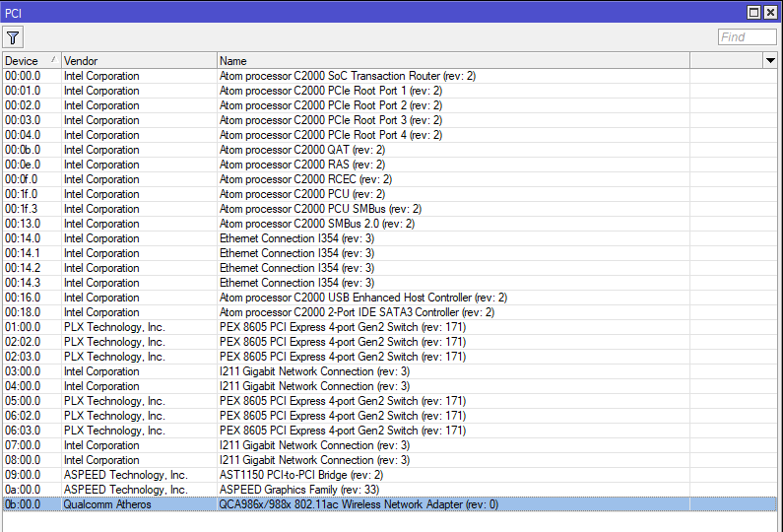This screenshot has height=532, width=783.
Task: Select PEX 8605 row 02:03.0
Action: pyautogui.click(x=389, y=357)
